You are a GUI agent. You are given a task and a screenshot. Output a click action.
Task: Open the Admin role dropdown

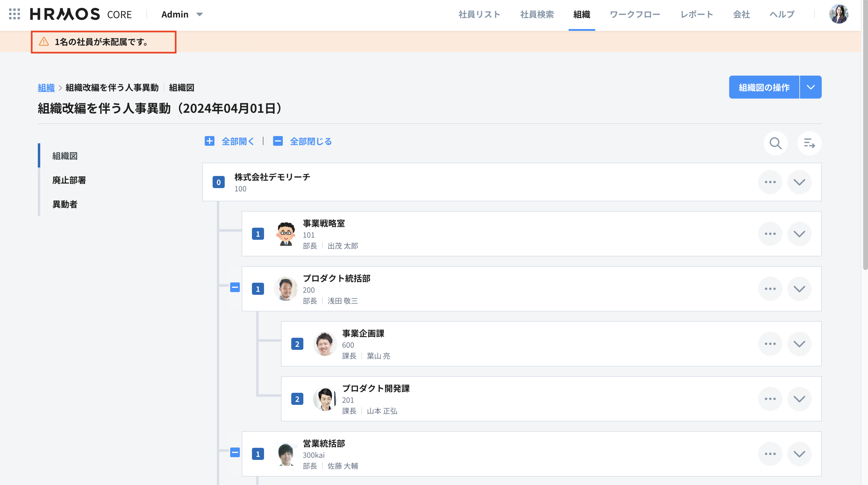pyautogui.click(x=182, y=14)
